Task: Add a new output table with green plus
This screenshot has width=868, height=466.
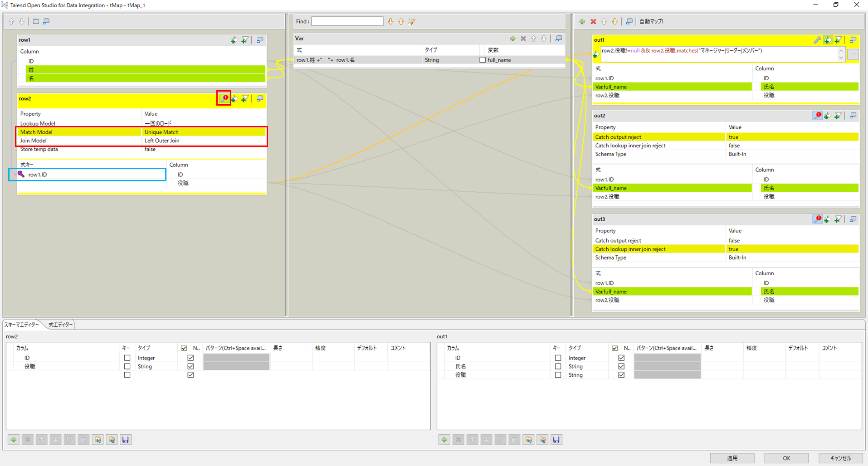Action: [582, 21]
